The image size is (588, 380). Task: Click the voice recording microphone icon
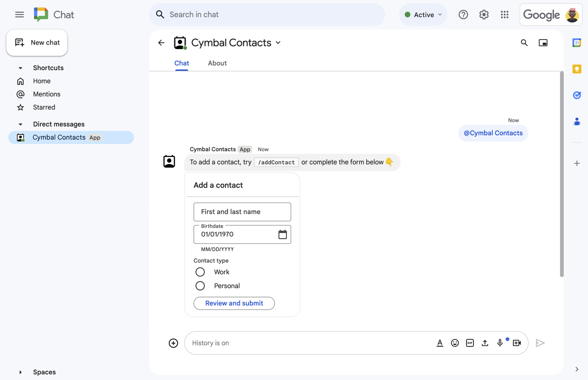coord(500,343)
